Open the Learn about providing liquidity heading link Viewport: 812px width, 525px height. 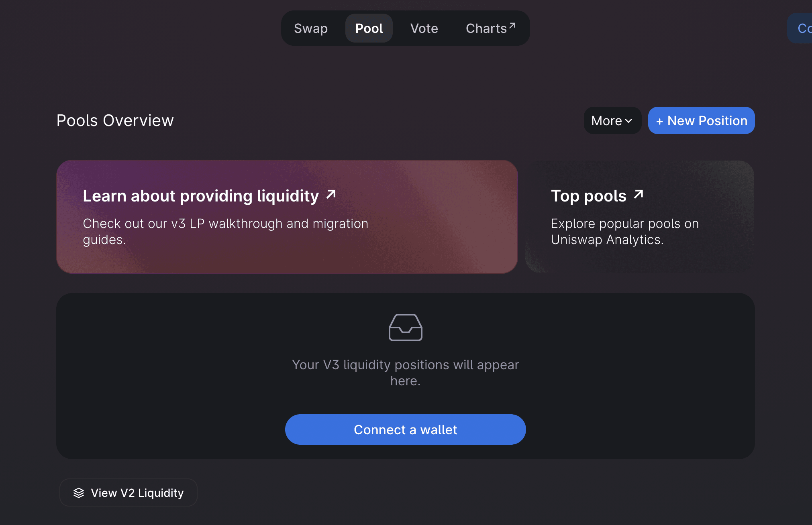click(x=201, y=196)
